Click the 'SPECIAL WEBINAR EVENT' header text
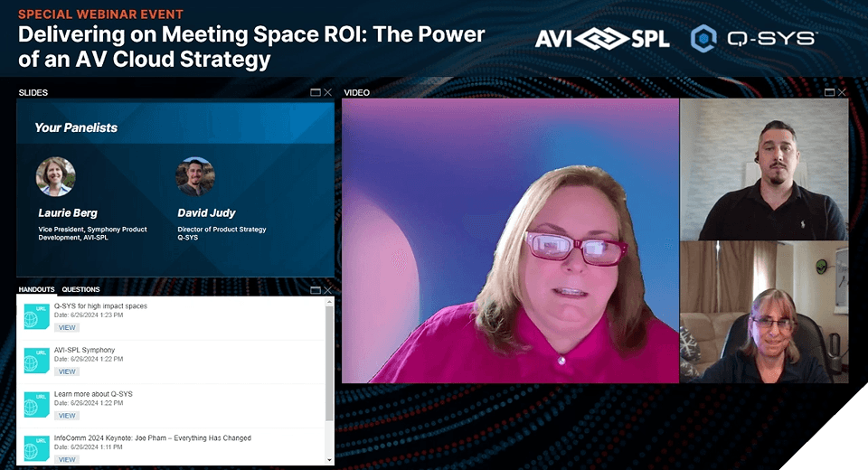The height and width of the screenshot is (470, 868). [x=100, y=14]
